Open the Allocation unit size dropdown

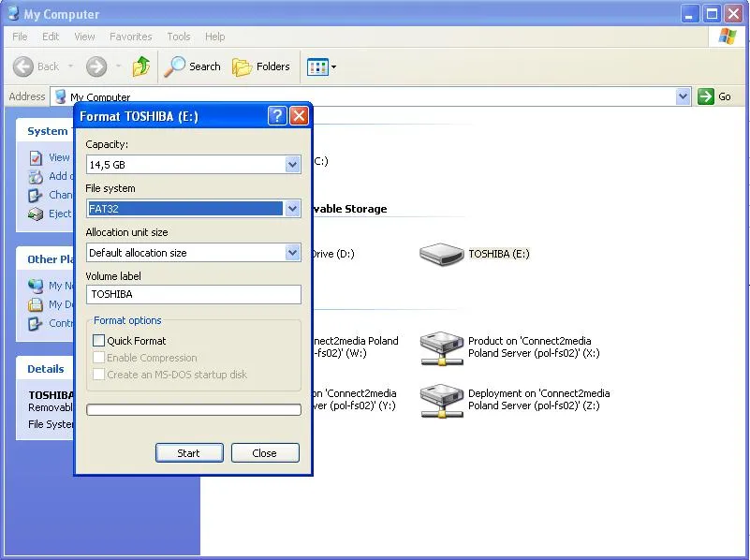click(x=292, y=253)
